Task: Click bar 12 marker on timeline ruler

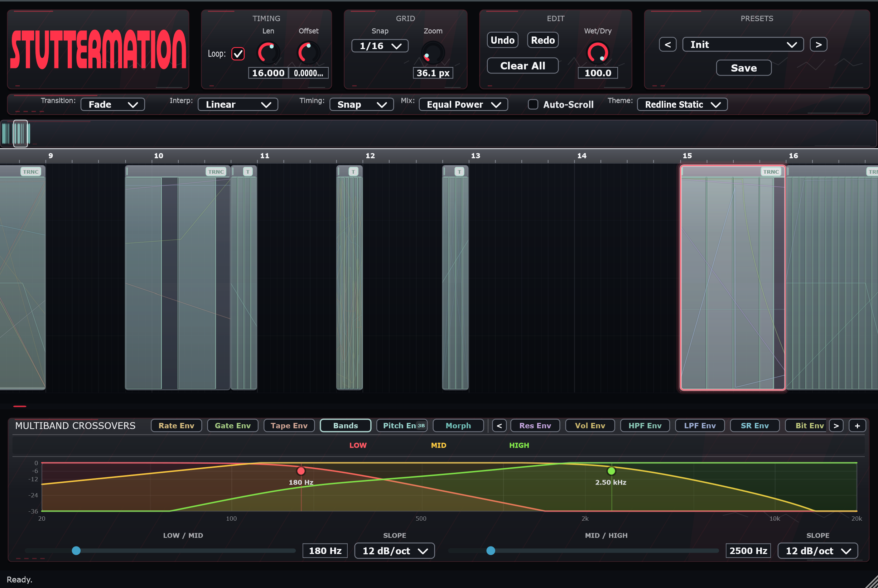Action: point(370,156)
